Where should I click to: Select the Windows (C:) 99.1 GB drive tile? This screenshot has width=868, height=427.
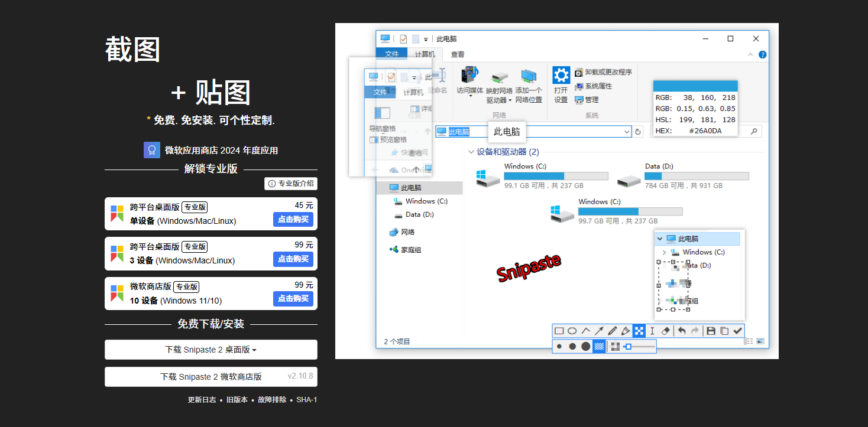(x=542, y=176)
